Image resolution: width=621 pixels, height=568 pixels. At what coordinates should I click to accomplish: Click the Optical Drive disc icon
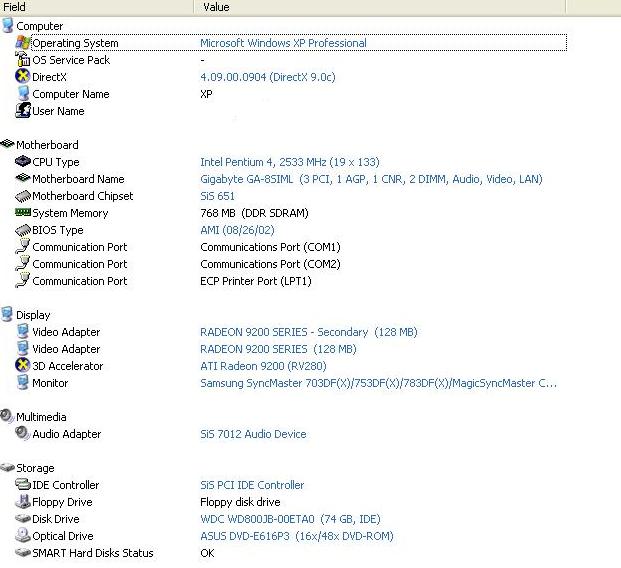pyautogui.click(x=23, y=536)
